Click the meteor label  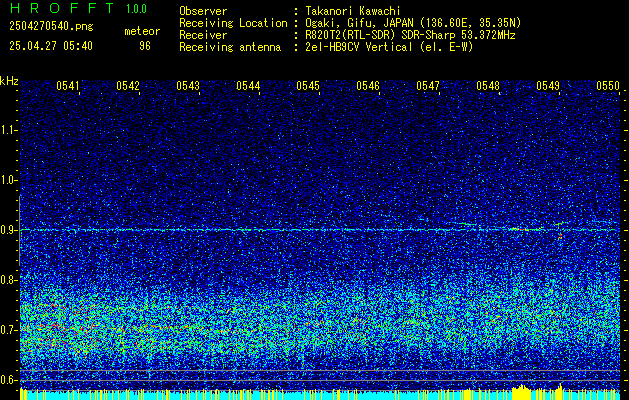[x=142, y=31]
